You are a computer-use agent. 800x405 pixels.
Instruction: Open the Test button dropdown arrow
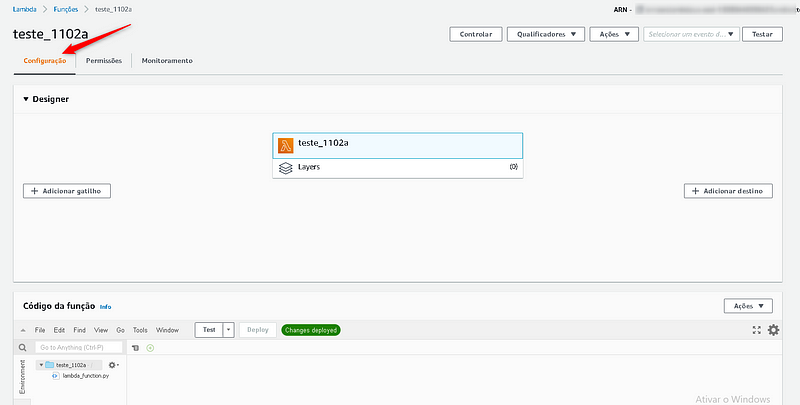click(229, 330)
